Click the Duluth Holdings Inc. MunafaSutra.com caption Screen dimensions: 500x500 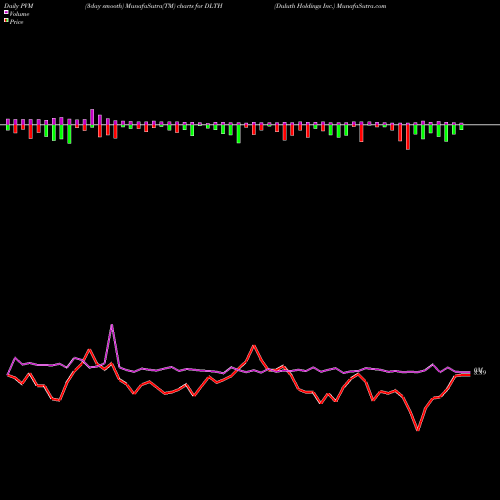330,6
